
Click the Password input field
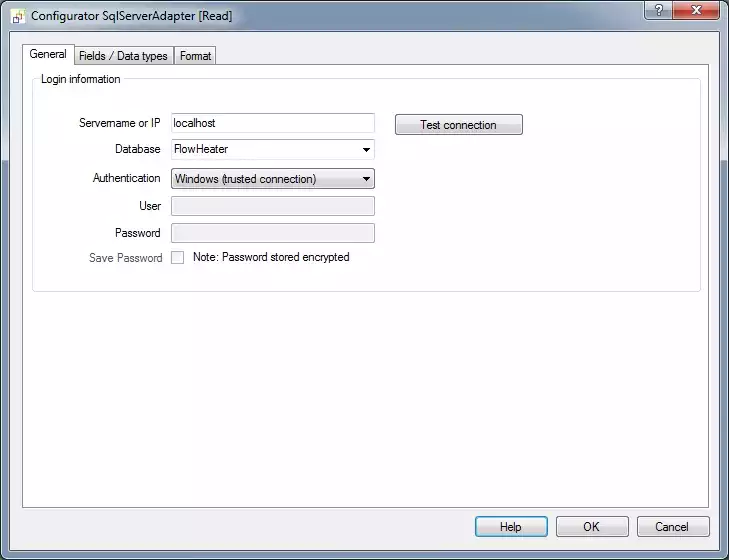(273, 233)
